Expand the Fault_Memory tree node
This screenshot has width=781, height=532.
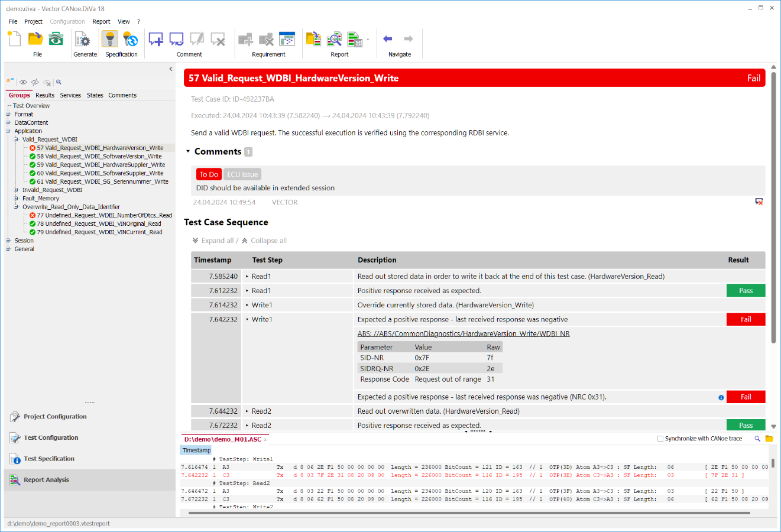(17, 198)
